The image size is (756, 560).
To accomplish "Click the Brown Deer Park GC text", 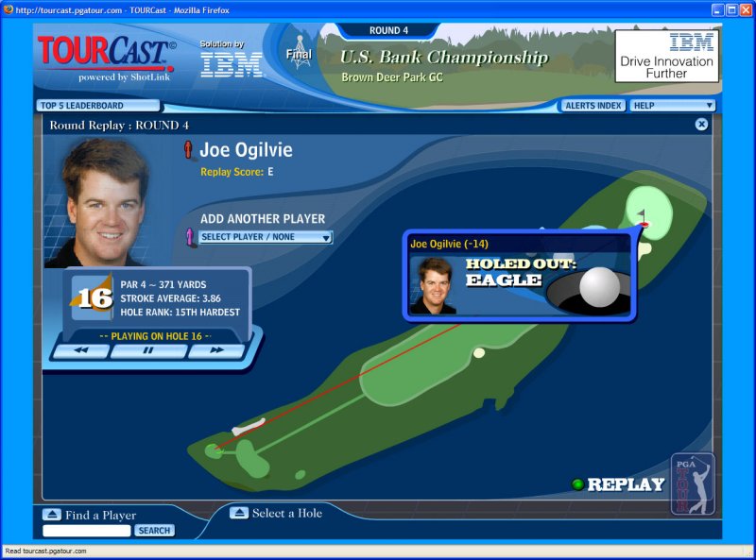I will pyautogui.click(x=392, y=77).
